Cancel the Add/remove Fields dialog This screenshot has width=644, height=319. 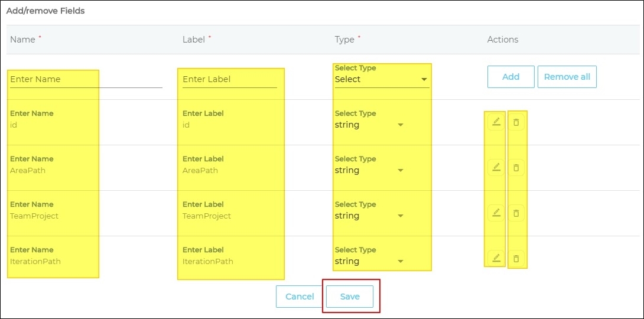click(300, 297)
